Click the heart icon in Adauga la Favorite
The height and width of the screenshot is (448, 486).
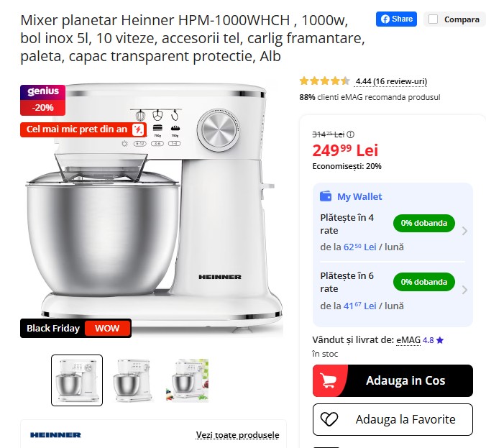[329, 419]
